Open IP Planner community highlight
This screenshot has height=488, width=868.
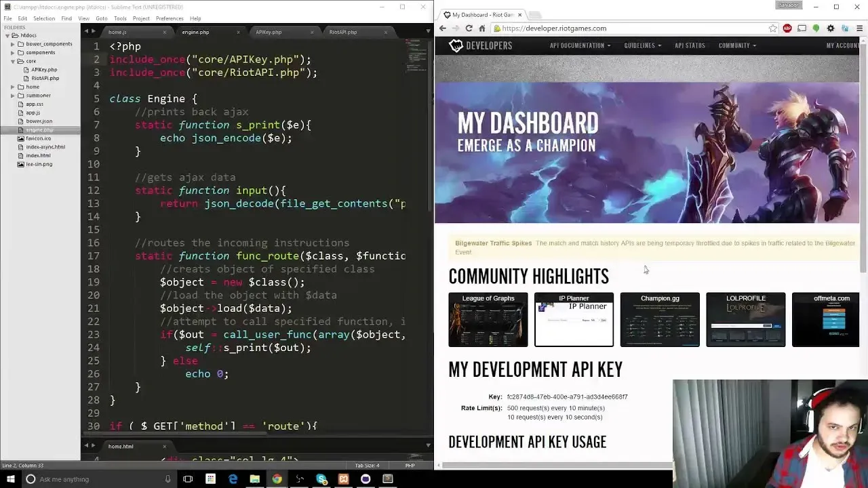click(x=574, y=320)
